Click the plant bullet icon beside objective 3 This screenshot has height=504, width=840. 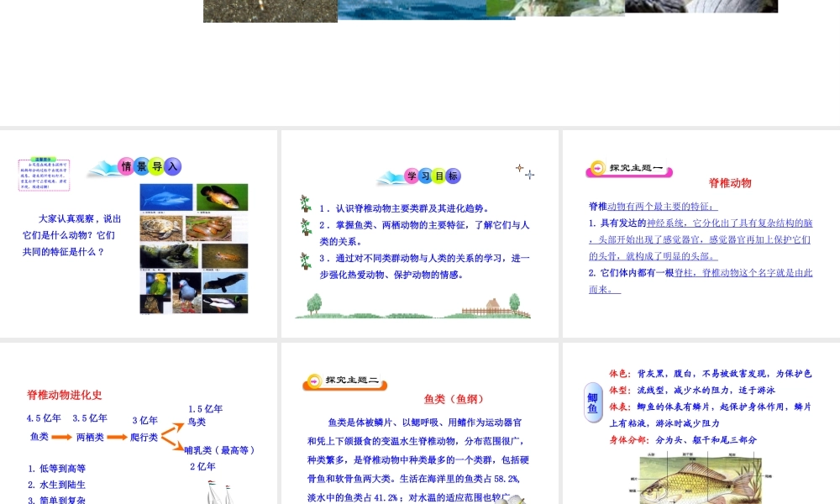306,260
